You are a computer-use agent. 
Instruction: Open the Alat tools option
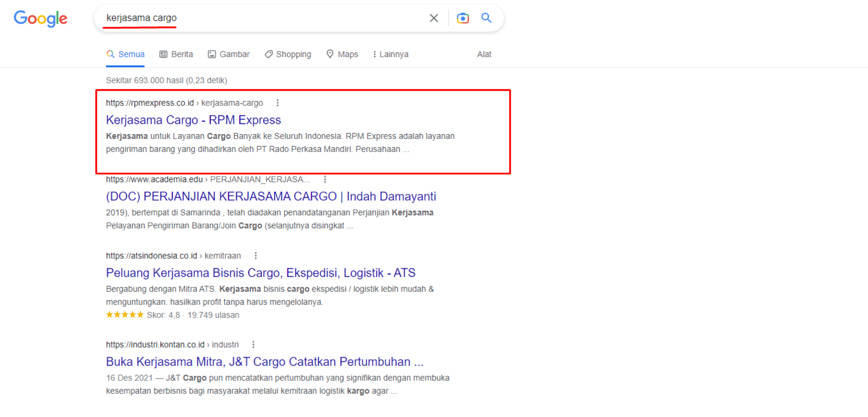484,54
